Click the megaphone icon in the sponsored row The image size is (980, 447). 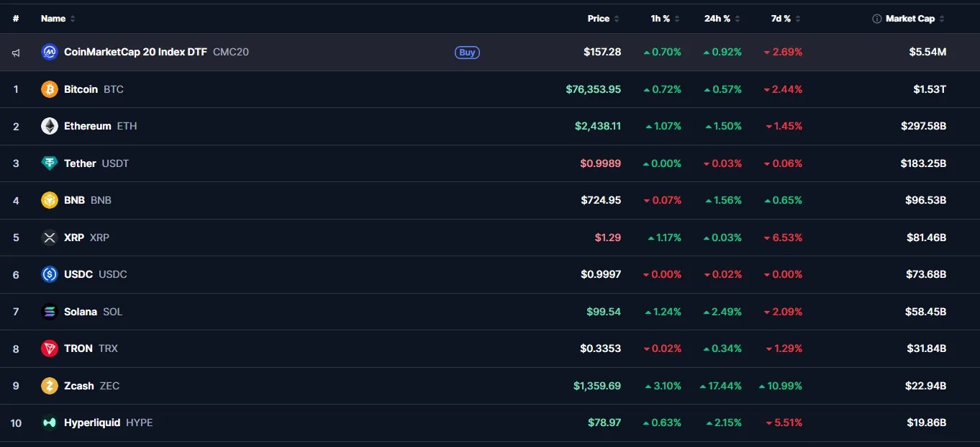[16, 53]
